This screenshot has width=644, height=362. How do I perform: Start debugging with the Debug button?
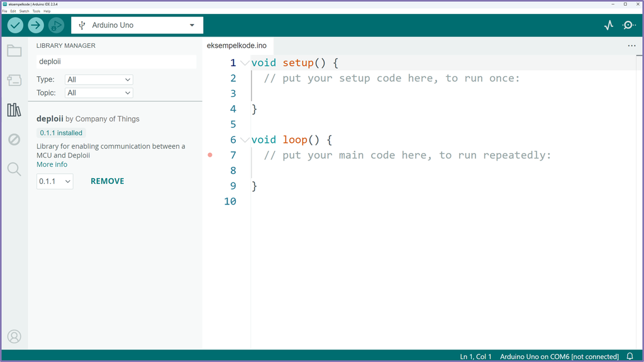coord(56,26)
